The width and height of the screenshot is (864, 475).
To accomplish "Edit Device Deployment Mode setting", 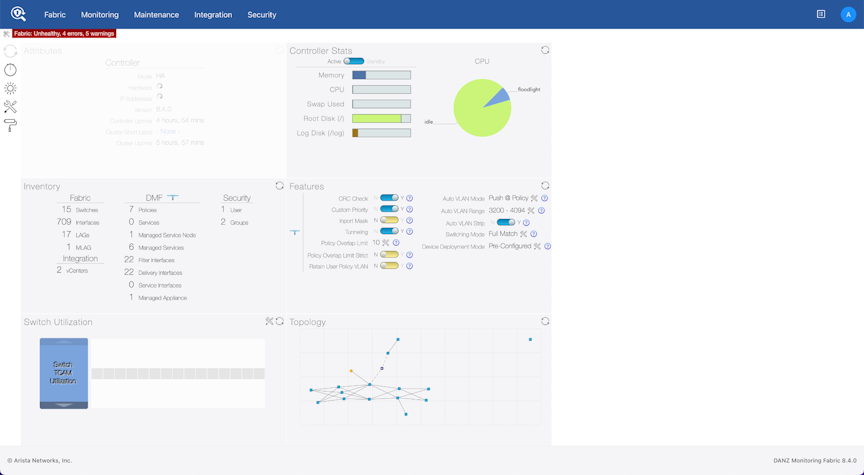I will pos(537,246).
